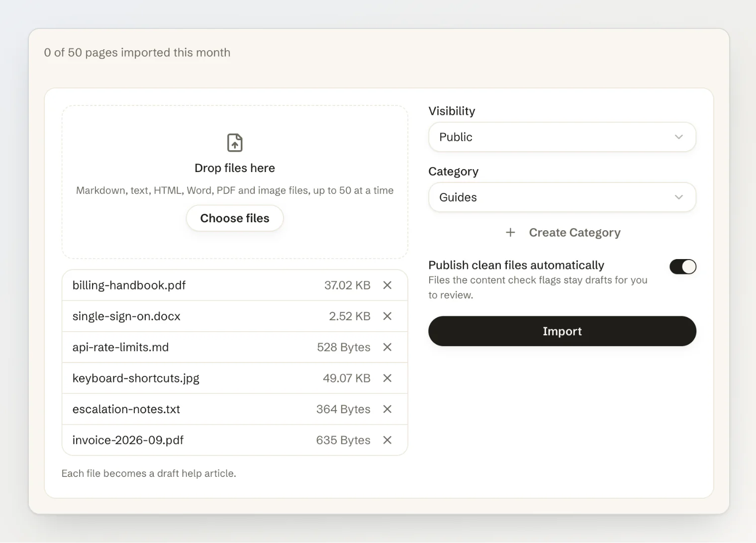Click the 635 Bytes file size

tap(343, 440)
